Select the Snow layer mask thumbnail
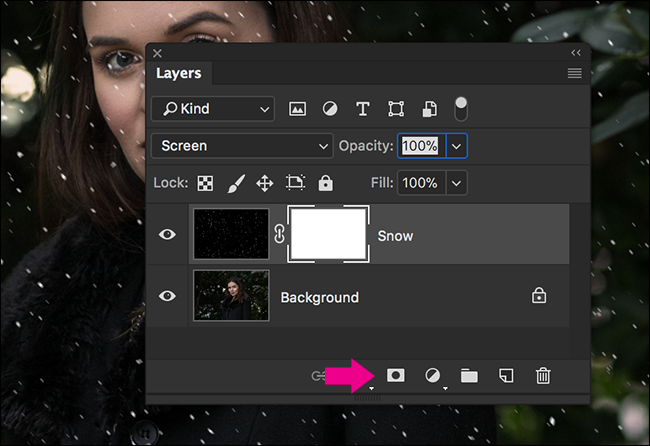Screen dimensions: 650x446 tap(328, 234)
